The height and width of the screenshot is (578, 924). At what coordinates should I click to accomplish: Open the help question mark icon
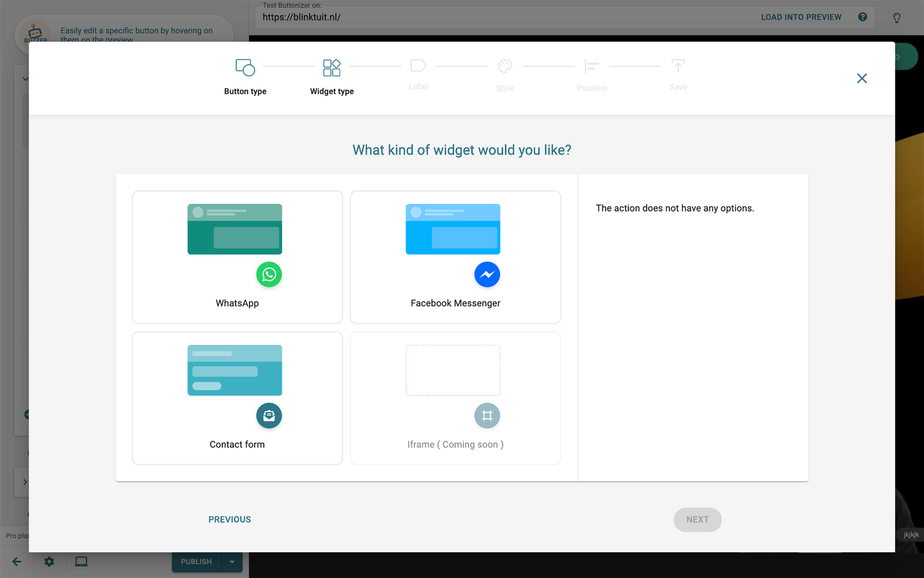point(863,17)
